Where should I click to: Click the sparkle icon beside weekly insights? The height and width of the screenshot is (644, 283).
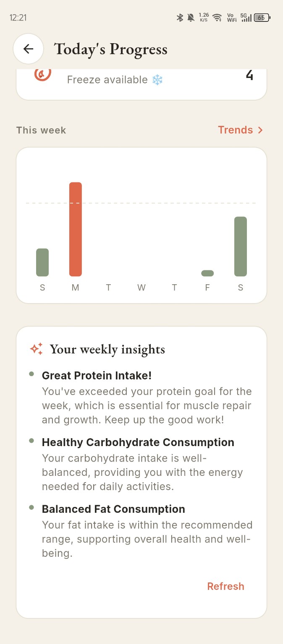pyautogui.click(x=37, y=349)
